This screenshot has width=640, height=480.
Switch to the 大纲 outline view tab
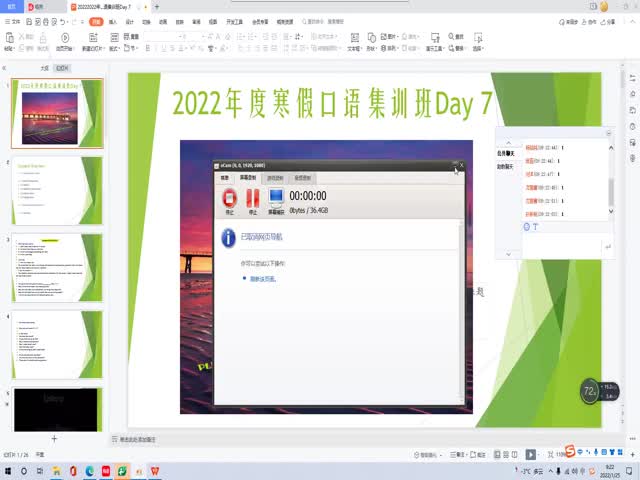tap(45, 68)
